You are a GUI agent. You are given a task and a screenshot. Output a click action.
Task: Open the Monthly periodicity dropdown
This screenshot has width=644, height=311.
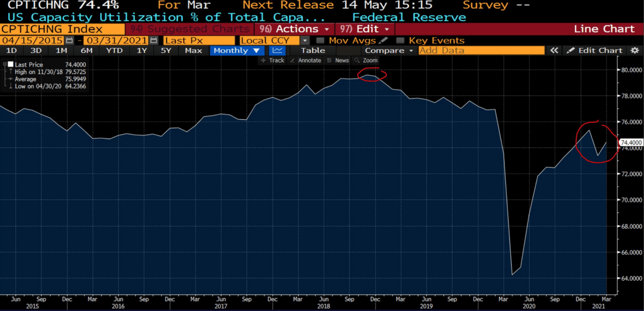(238, 50)
